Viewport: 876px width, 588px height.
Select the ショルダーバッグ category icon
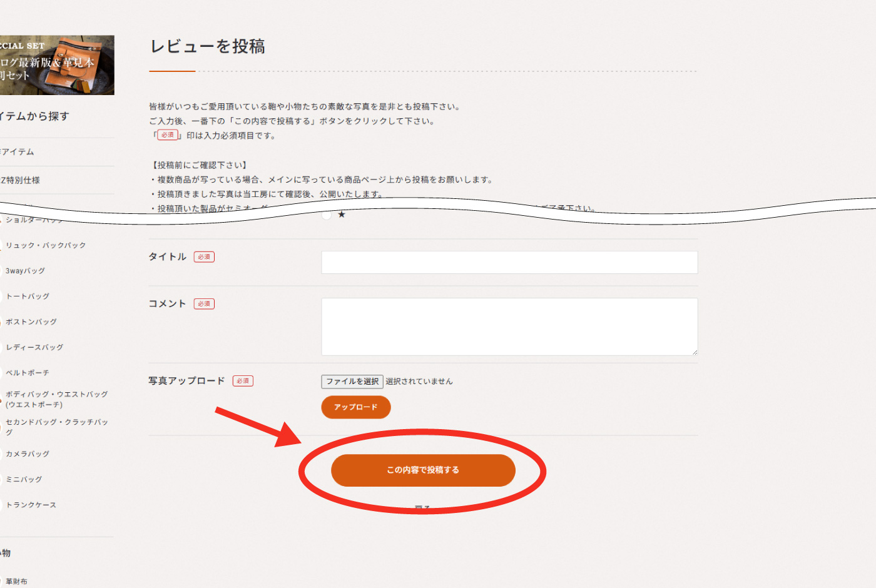(2, 220)
